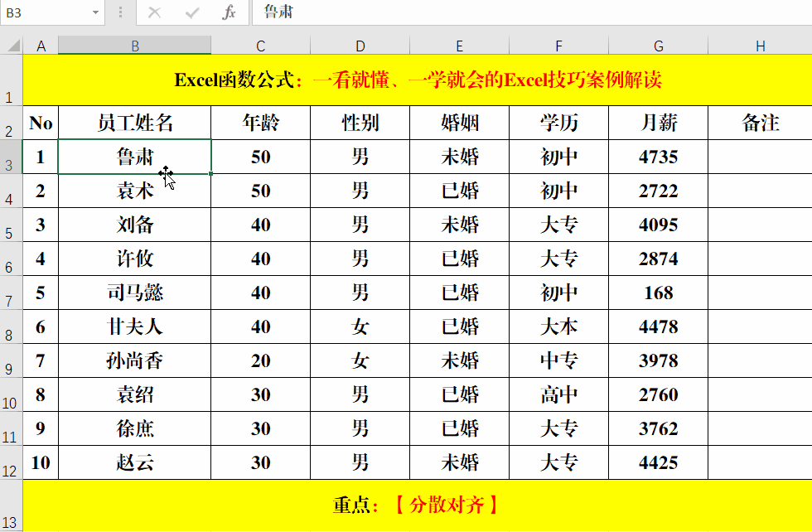This screenshot has height=532, width=812.
Task: Select the cell containing 赵云
Action: click(134, 462)
